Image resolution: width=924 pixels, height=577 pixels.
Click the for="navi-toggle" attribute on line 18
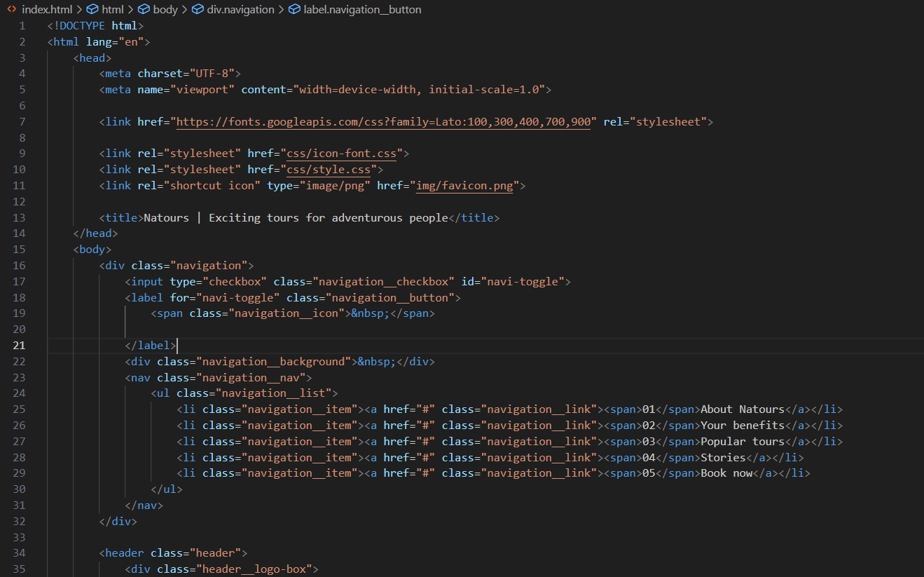(225, 297)
